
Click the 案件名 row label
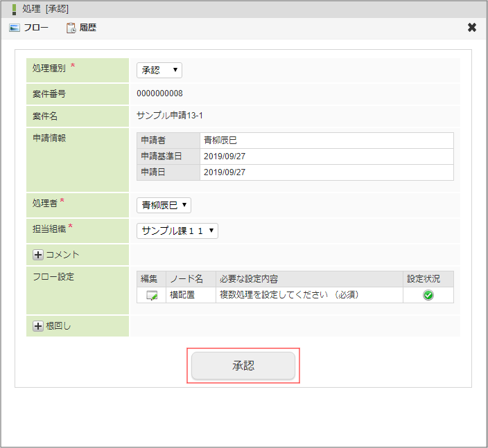tap(45, 116)
